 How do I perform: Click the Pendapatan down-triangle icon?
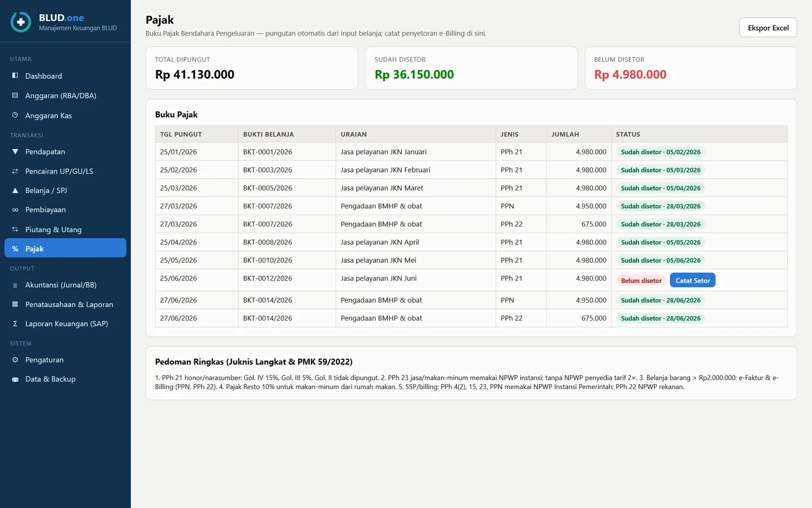[15, 151]
